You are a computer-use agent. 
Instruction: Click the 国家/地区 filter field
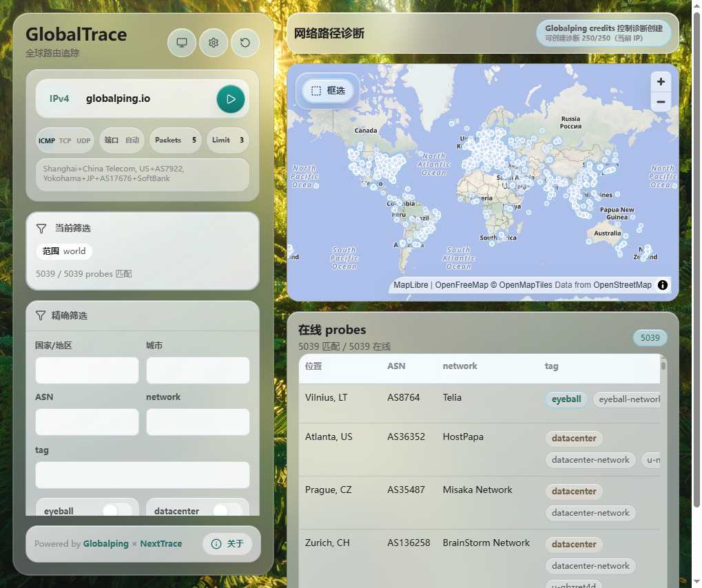point(87,370)
